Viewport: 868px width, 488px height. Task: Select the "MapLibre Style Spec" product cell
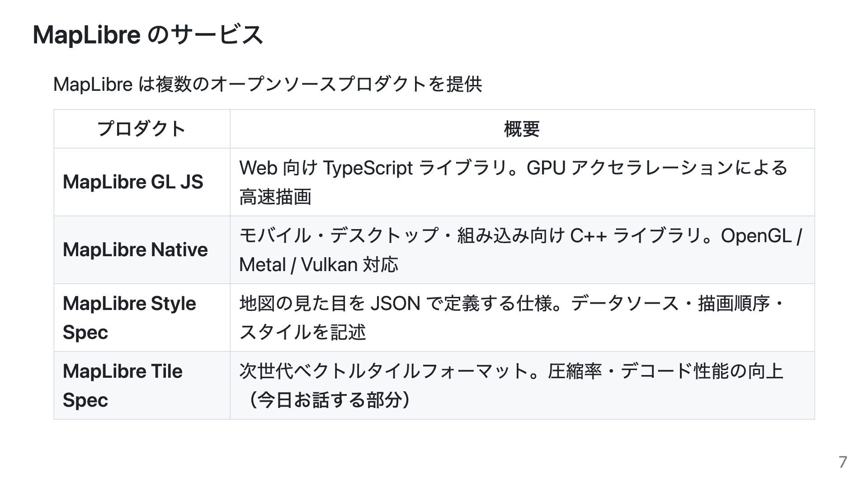[129, 318]
